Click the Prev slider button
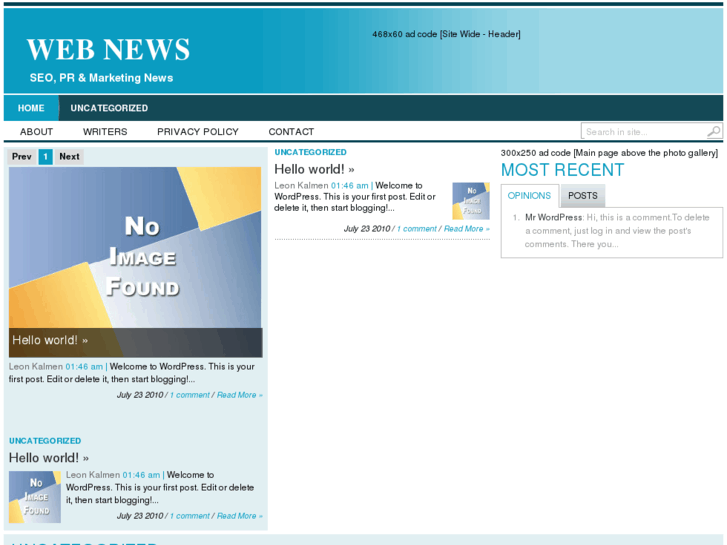Image resolution: width=727 pixels, height=545 pixels. 22,157
